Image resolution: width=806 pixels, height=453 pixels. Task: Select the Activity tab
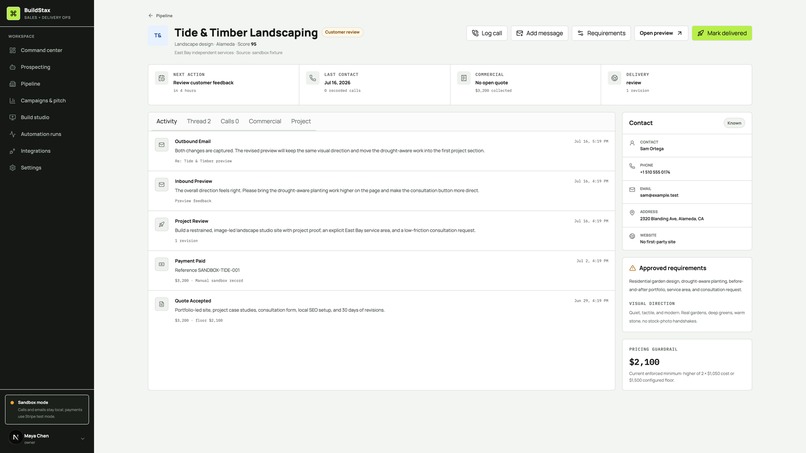point(167,121)
